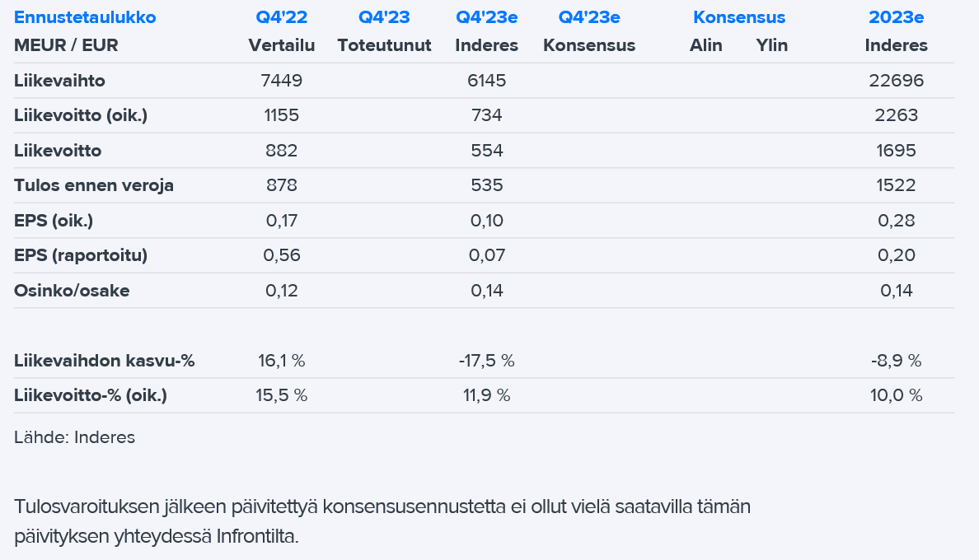Select the 6145 Inderes revenue estimate
The height and width of the screenshot is (560, 979).
coord(486,81)
